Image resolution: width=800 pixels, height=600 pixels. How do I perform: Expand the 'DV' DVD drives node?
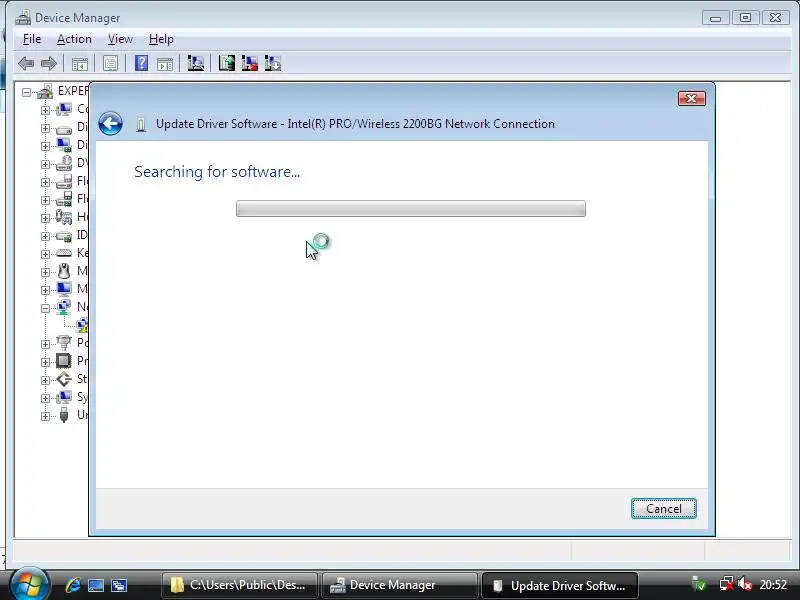click(45, 164)
